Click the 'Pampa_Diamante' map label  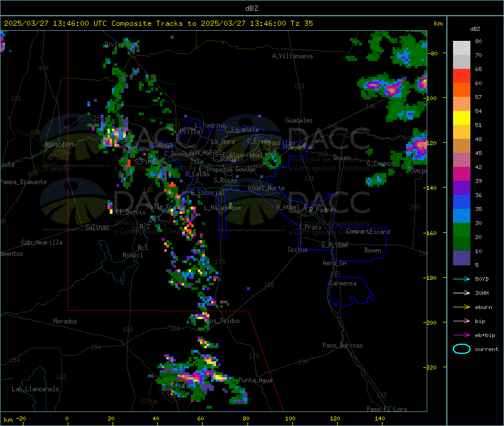(x=23, y=182)
